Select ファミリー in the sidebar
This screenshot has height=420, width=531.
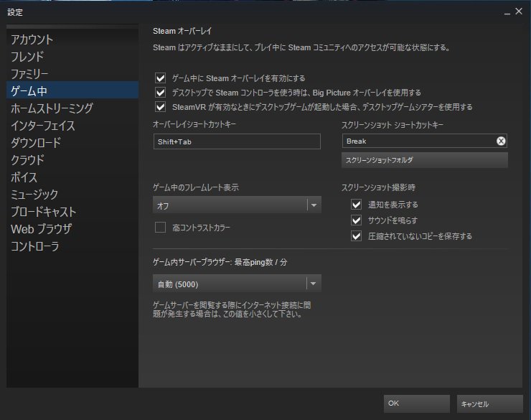(72, 73)
